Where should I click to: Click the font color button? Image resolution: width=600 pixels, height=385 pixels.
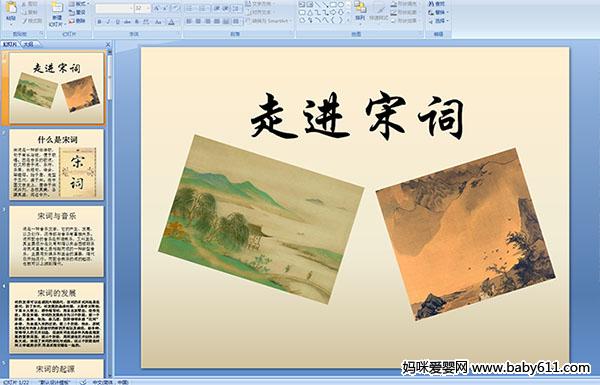point(171,22)
